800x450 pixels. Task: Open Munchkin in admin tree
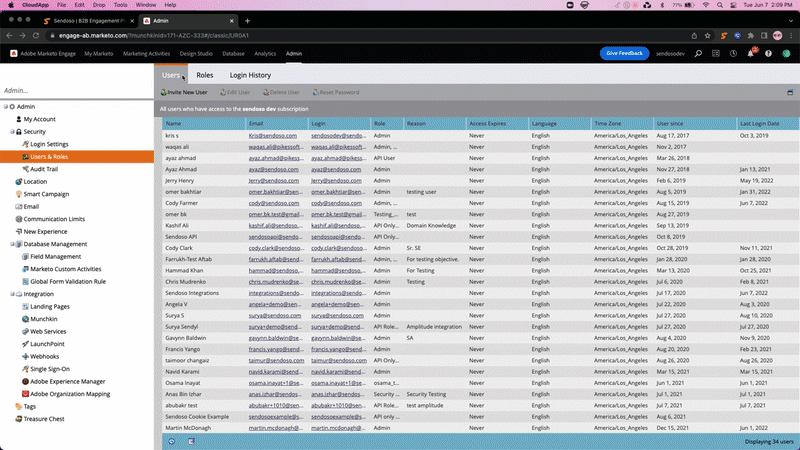tap(40, 319)
